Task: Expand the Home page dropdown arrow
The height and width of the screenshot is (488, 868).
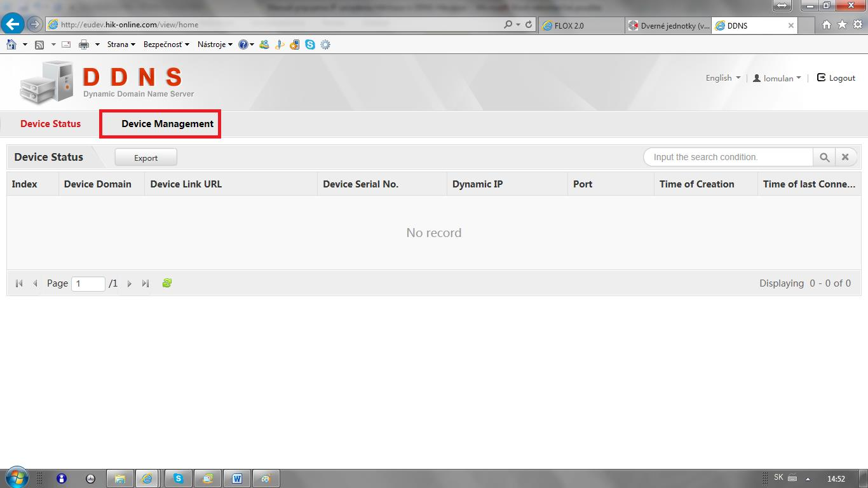Action: click(25, 44)
